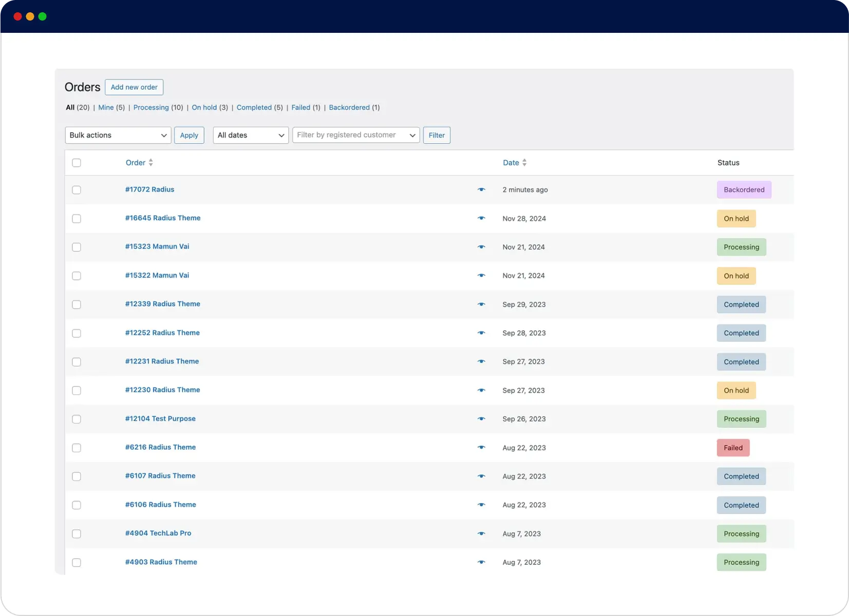Open the Bulk actions dropdown
Screen dimensions: 849x616
click(118, 135)
